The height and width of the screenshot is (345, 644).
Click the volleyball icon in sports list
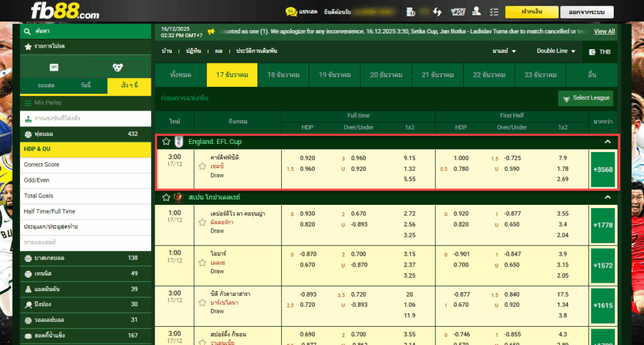click(x=28, y=320)
